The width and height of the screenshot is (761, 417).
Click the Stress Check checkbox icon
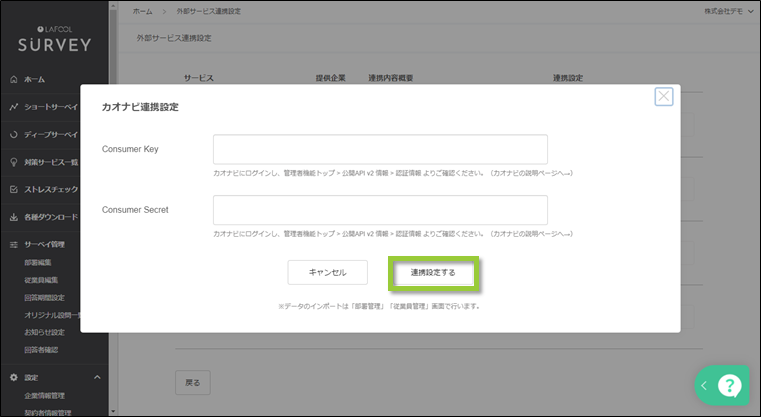13,189
